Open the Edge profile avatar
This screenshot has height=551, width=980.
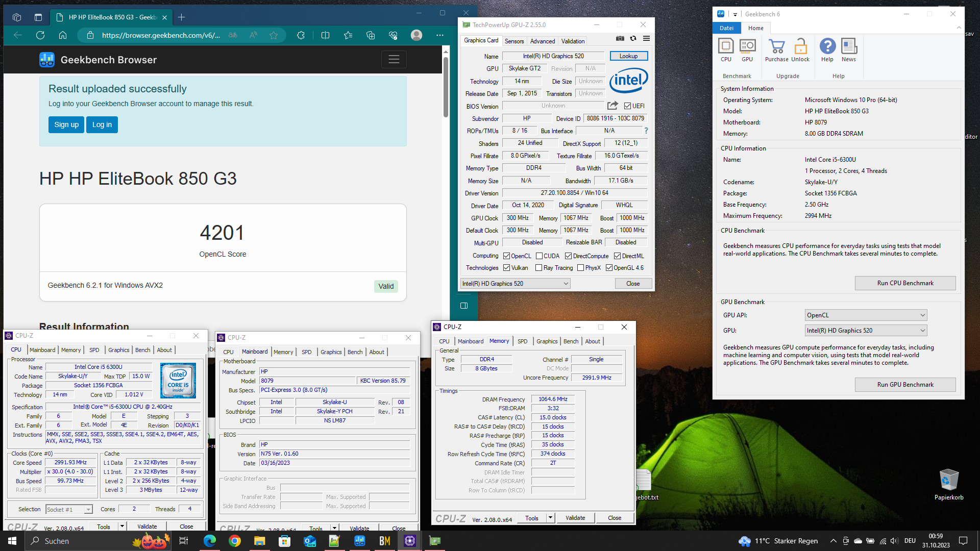pyautogui.click(x=416, y=35)
